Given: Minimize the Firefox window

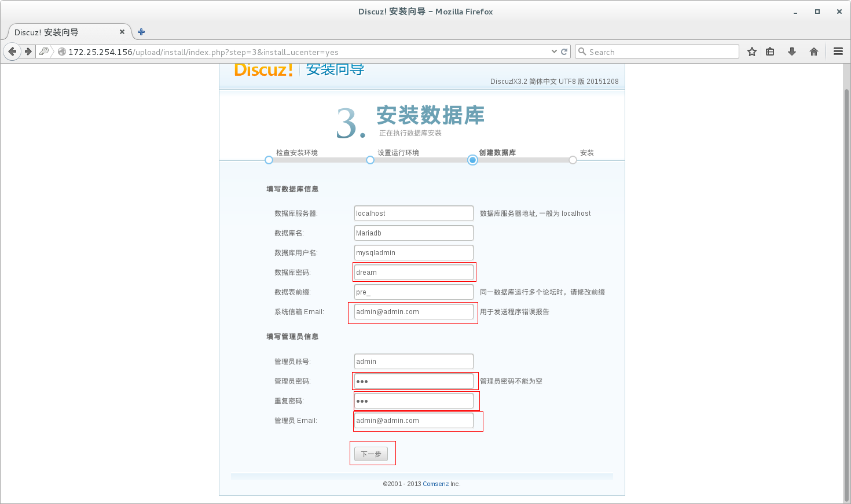Looking at the screenshot, I should [795, 12].
